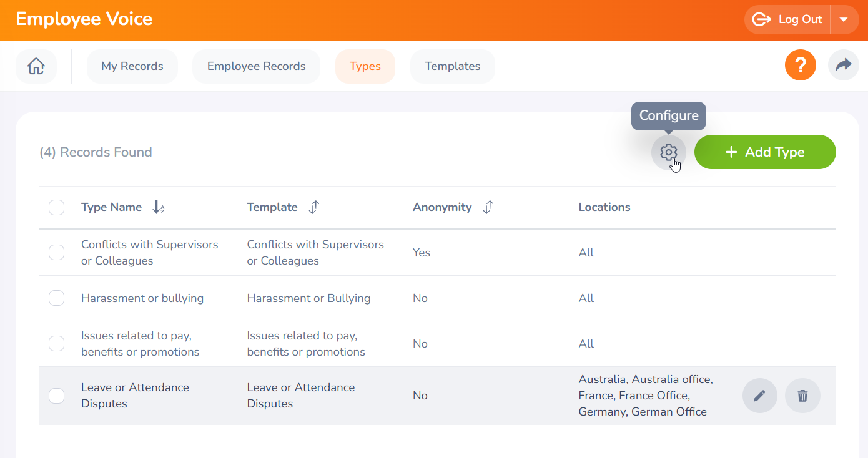Go to the Templates tab
The width and height of the screenshot is (868, 458).
(x=452, y=66)
